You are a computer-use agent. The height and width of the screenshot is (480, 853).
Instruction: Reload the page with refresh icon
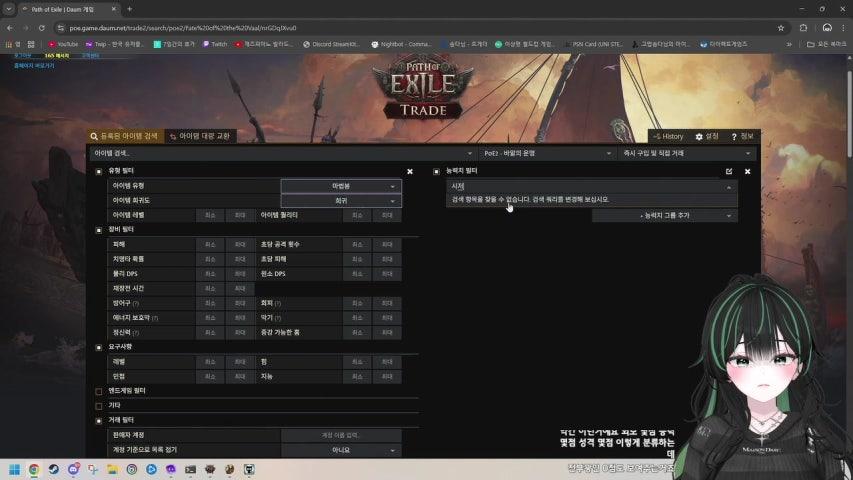tap(41, 28)
